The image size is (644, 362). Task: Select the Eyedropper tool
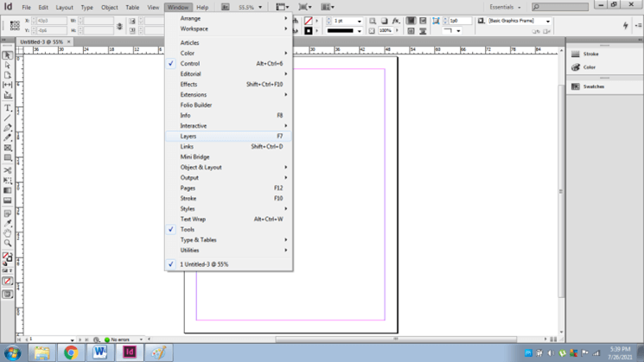pyautogui.click(x=8, y=224)
